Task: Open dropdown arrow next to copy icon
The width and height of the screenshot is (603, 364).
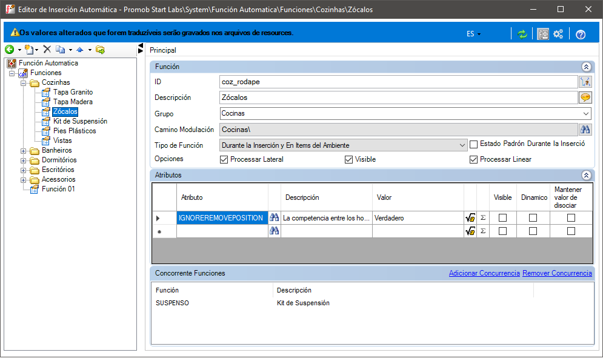Action: pos(70,50)
